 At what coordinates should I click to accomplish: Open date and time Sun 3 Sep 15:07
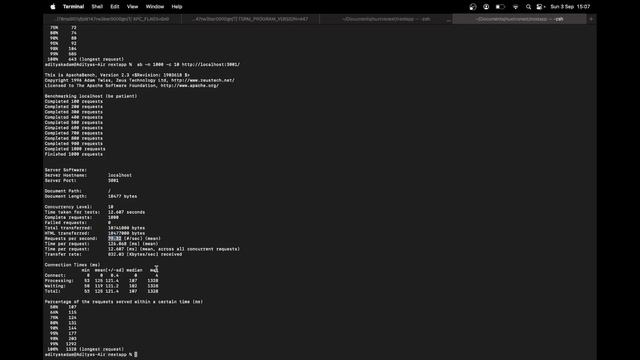(x=570, y=7)
